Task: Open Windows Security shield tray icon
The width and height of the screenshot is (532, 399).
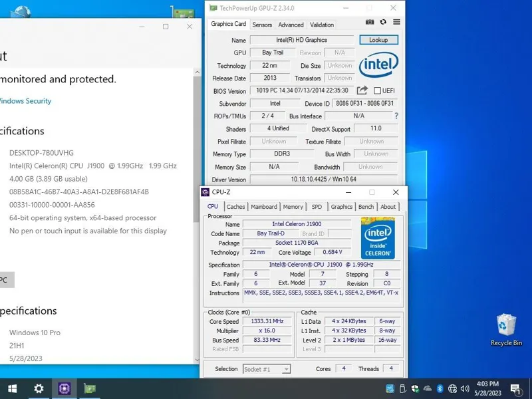Action: pos(415,388)
